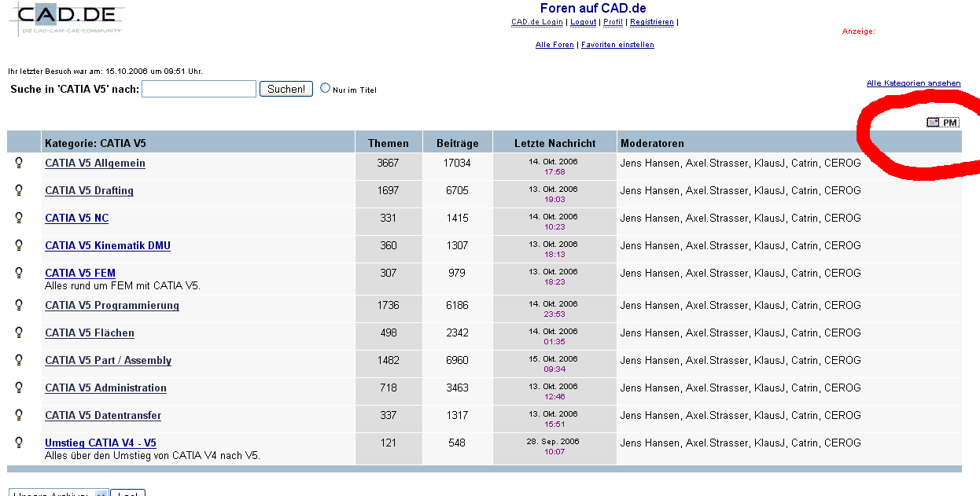The image size is (980, 496).
Task: Open the CATIA V5 Part / Assembly forum
Action: (108, 361)
